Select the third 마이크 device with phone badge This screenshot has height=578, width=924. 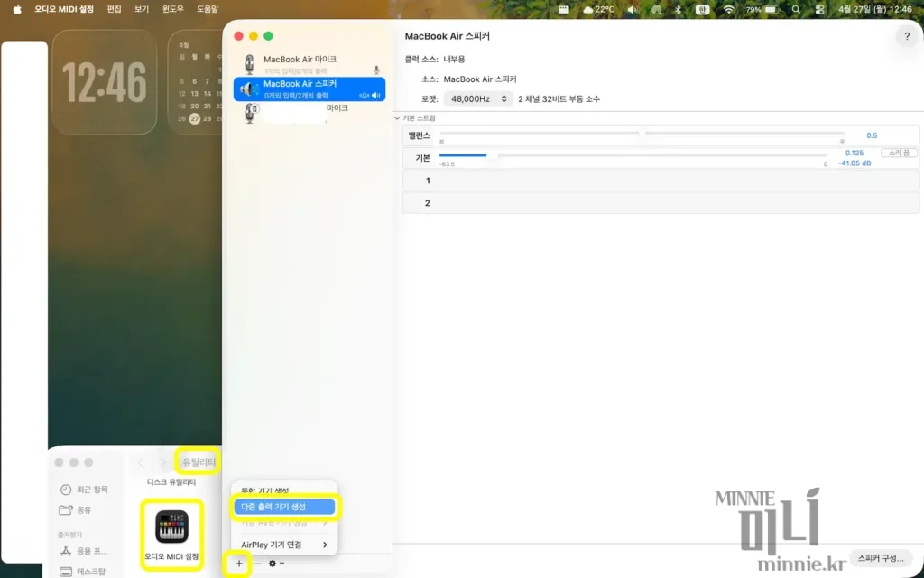pyautogui.click(x=310, y=113)
